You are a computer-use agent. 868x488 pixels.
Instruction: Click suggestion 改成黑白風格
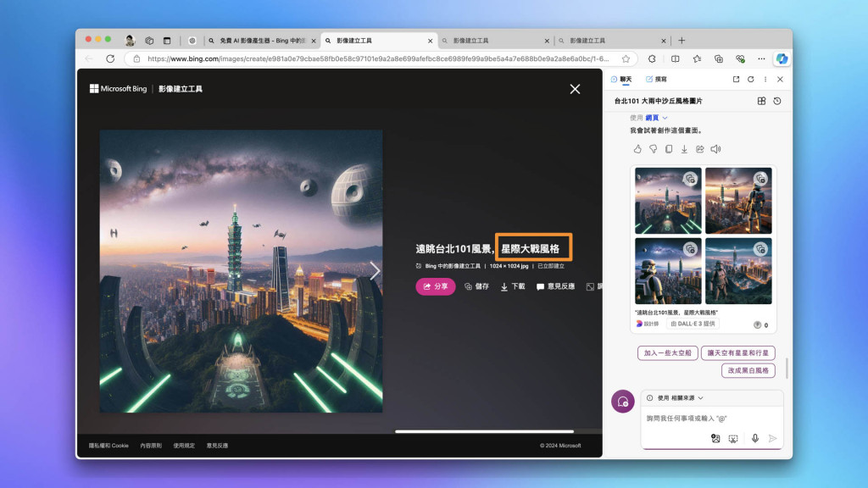[x=748, y=371]
